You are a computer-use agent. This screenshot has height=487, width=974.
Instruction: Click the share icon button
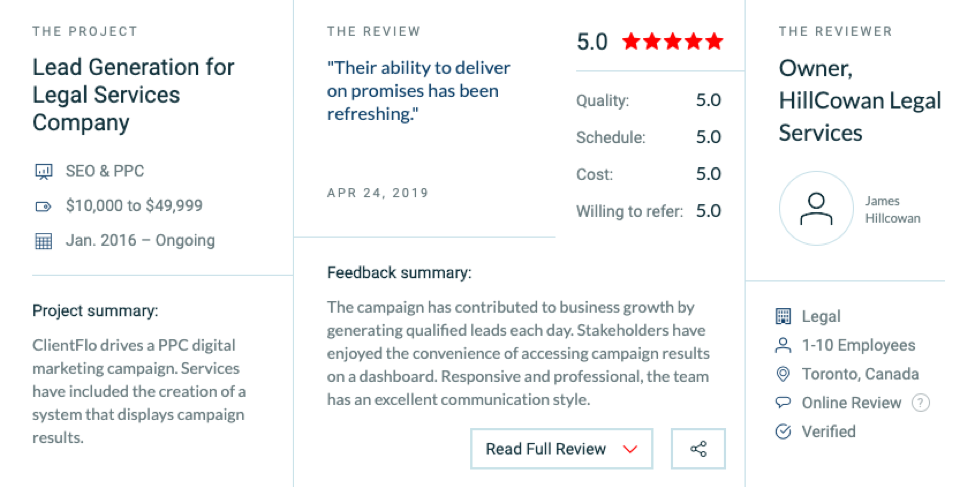point(698,448)
